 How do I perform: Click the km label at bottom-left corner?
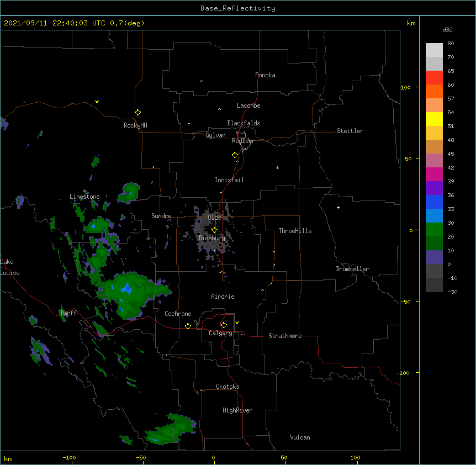[x=8, y=459]
